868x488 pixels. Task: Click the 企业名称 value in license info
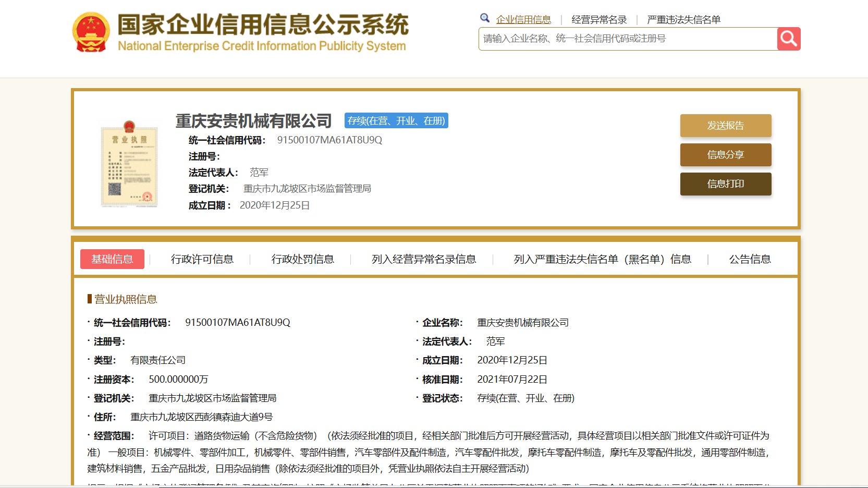point(523,323)
